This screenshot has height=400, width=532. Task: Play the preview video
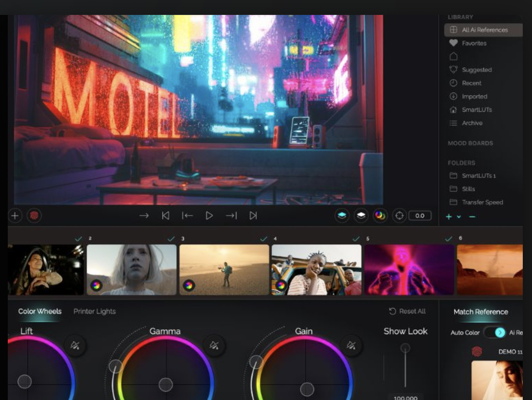click(x=209, y=216)
